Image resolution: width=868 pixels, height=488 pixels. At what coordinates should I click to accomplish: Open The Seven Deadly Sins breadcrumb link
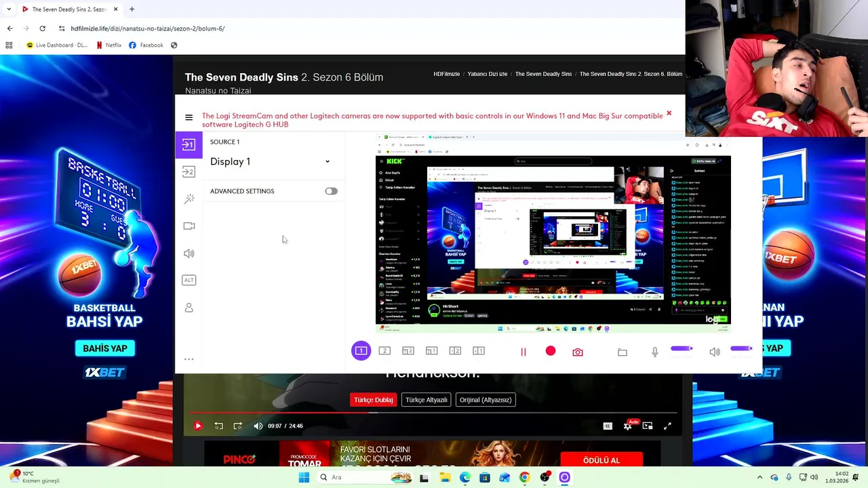543,74
